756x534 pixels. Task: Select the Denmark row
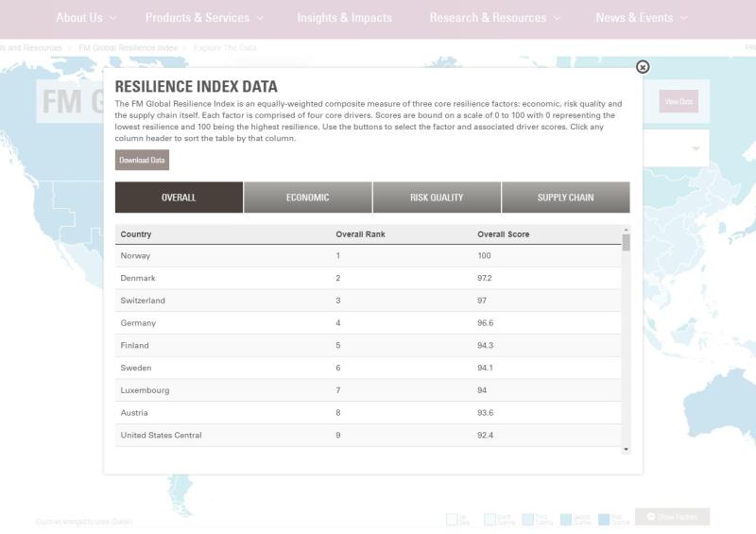(x=368, y=278)
